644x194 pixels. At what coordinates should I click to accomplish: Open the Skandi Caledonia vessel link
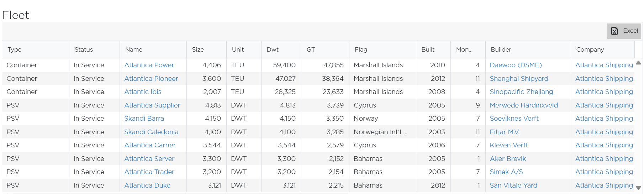coord(151,132)
